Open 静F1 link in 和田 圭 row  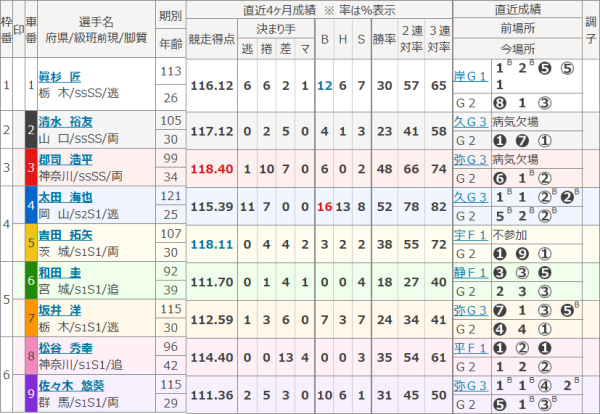click(x=470, y=273)
